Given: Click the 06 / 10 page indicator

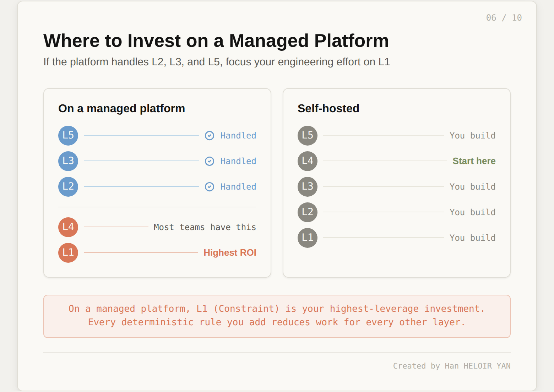Looking at the screenshot, I should point(504,17).
